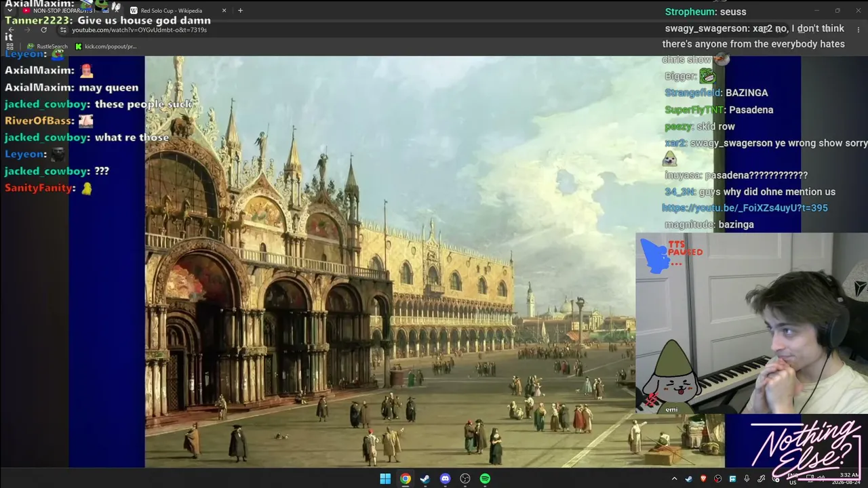
Task: Click AxialMaxim's 'may queen' chat message
Action: 72,87
